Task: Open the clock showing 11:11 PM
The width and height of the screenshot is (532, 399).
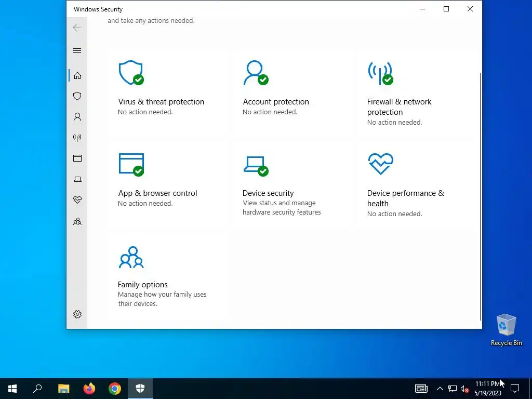Action: pos(487,389)
